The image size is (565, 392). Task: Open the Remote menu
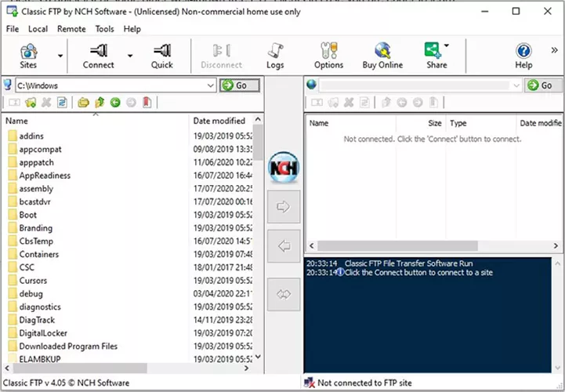coord(71,29)
